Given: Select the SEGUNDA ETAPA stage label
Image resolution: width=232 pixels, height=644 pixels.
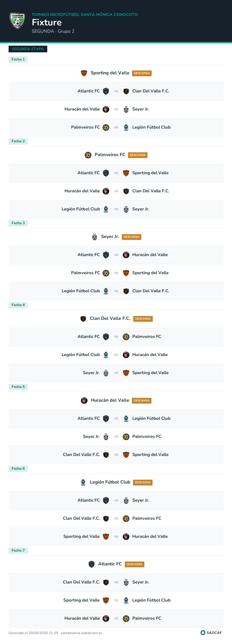Looking at the screenshot, I should point(28,49).
